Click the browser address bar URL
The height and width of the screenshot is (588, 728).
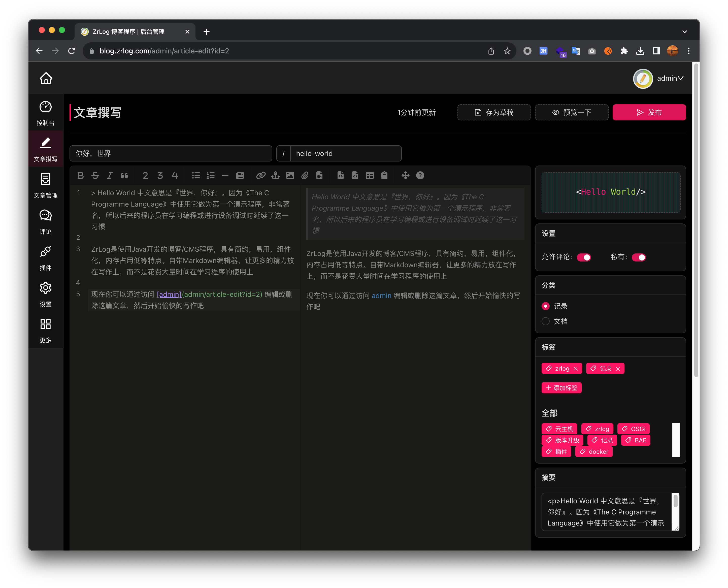pyautogui.click(x=164, y=51)
